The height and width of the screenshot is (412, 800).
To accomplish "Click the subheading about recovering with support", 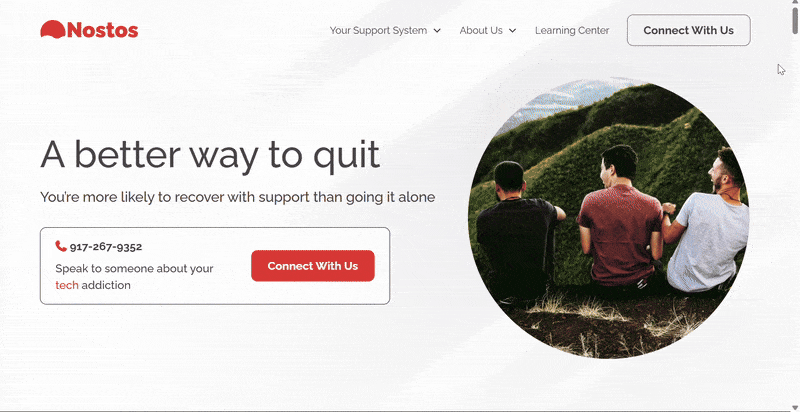I will click(238, 197).
